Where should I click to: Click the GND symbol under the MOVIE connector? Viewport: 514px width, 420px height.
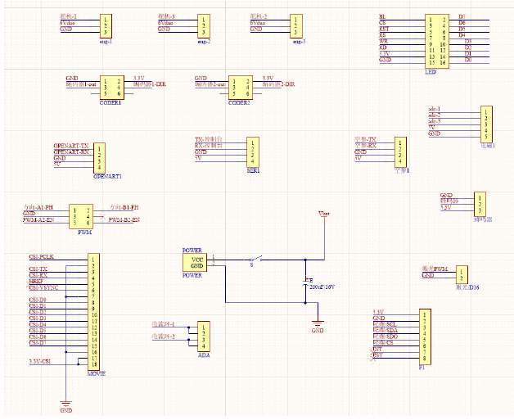(x=66, y=407)
